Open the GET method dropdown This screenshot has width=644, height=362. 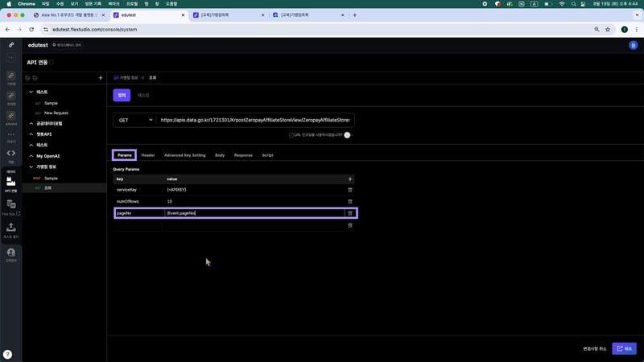coord(134,120)
